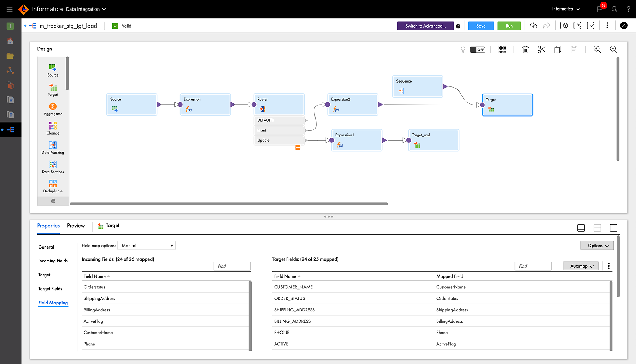The width and height of the screenshot is (636, 364).
Task: Collapse the Router groups with orange minus
Action: (x=298, y=148)
